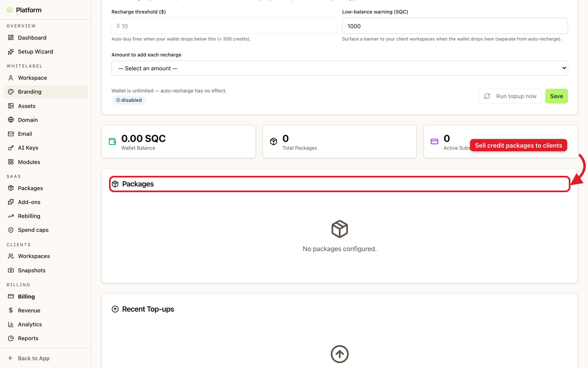Image resolution: width=588 pixels, height=368 pixels.
Task: Click the sidebar Packages box icon
Action: point(11,188)
